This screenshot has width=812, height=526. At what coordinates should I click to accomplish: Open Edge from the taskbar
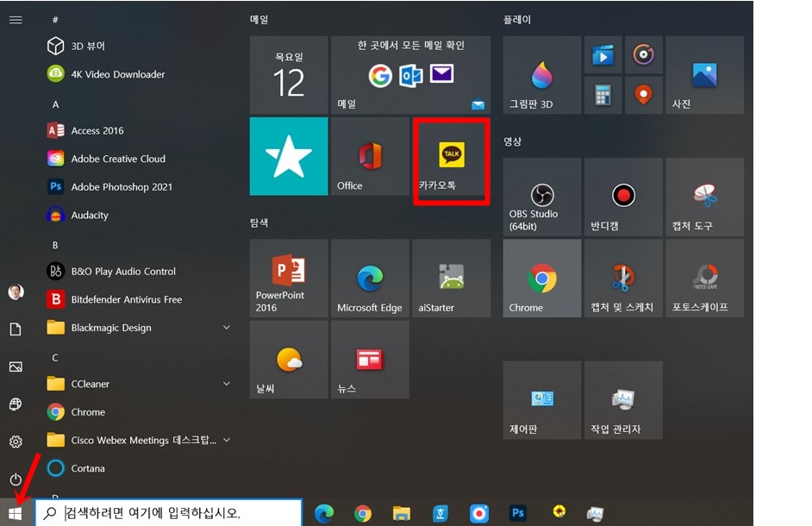[324, 513]
